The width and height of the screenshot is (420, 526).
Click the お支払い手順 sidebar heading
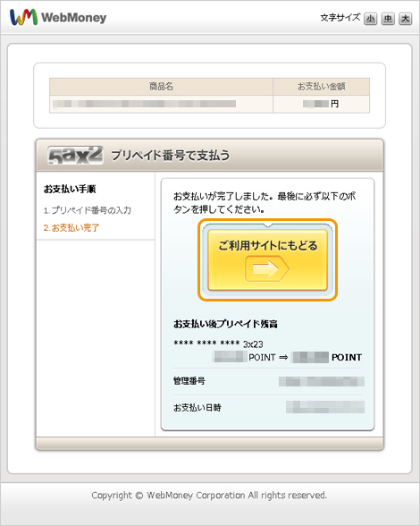(70, 190)
